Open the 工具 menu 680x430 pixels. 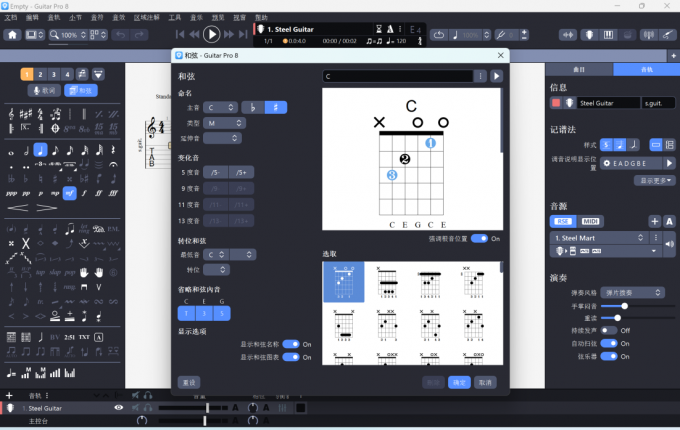tap(175, 18)
